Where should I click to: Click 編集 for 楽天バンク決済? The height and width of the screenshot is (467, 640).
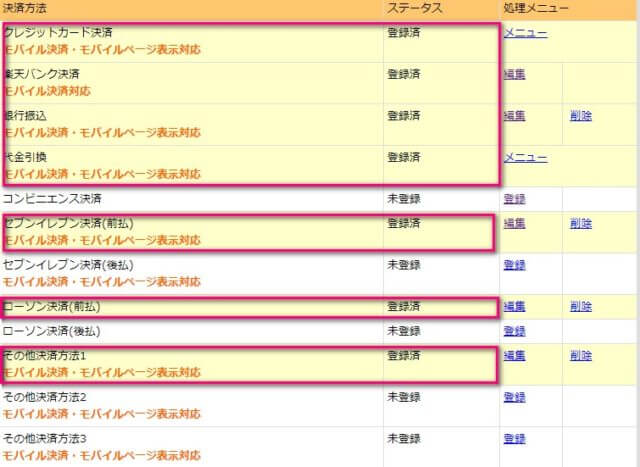coord(514,74)
